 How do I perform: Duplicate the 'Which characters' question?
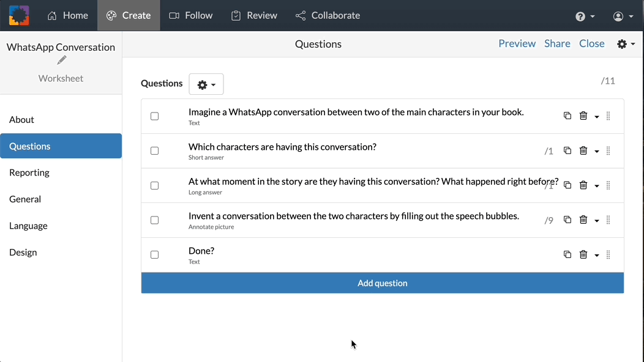pos(567,150)
